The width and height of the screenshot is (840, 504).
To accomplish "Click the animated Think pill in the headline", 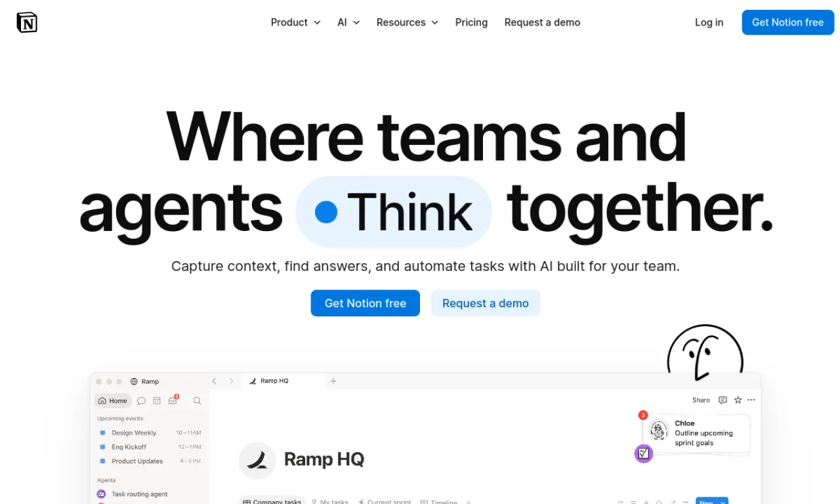I will pos(394,212).
